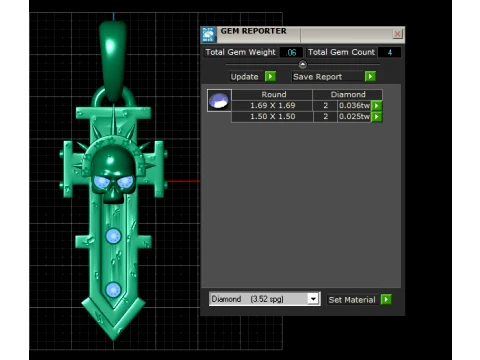Viewport: 480px width, 360px height.
Task: Click the Total Gem Count value field
Action: (x=390, y=53)
